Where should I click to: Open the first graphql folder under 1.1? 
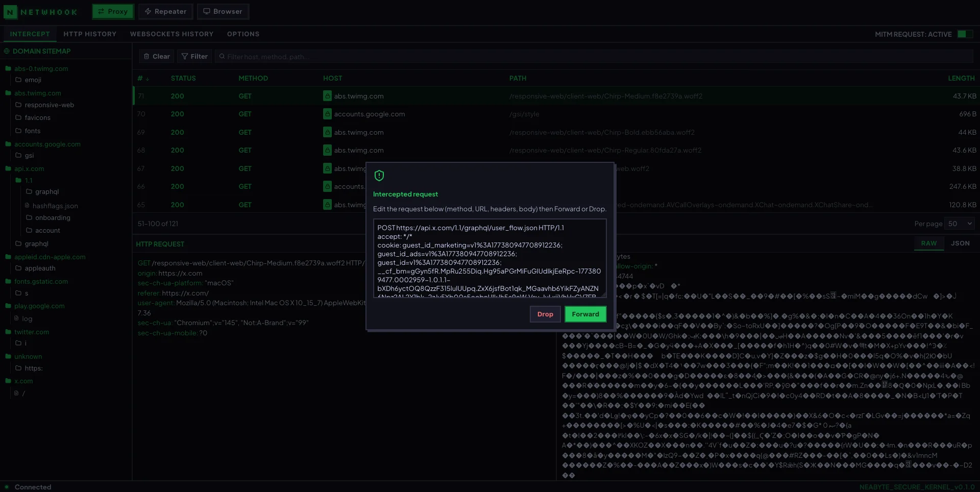point(42,191)
